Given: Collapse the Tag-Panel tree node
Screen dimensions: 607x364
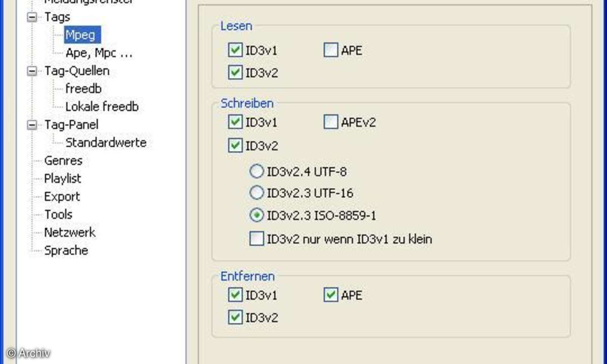Looking at the screenshot, I should click(33, 125).
